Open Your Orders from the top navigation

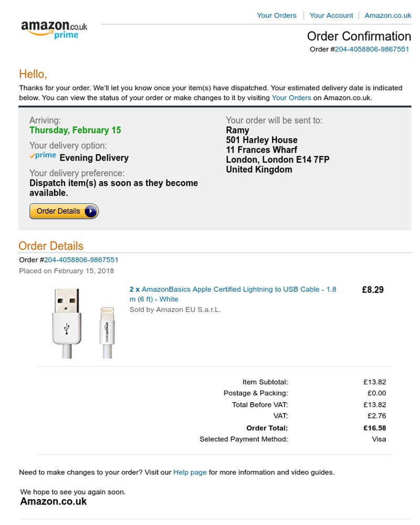point(277,15)
